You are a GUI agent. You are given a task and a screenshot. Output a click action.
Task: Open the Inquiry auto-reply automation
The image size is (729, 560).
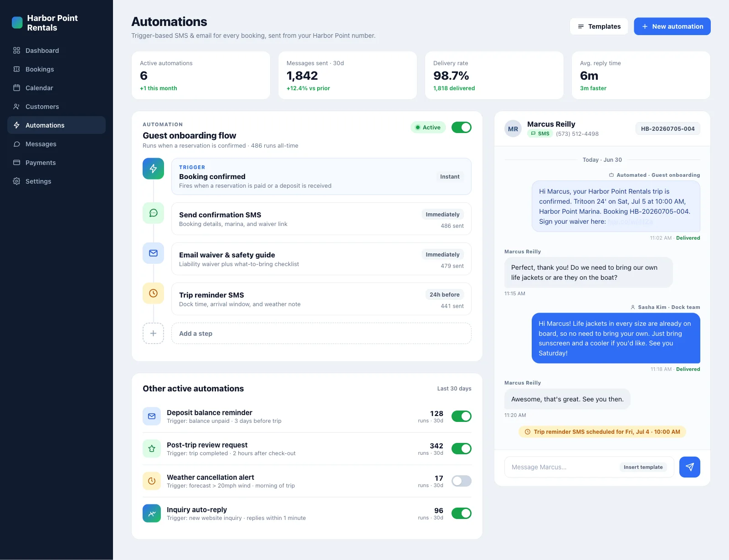(x=307, y=513)
